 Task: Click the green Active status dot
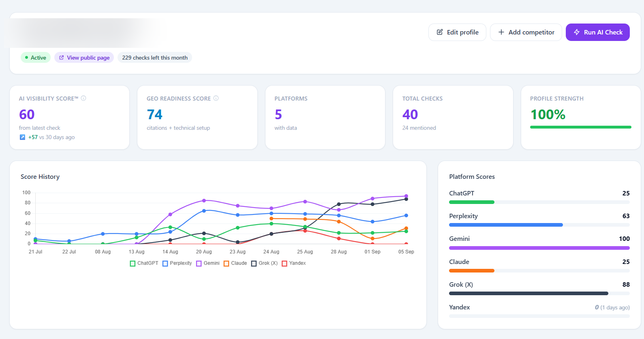tap(27, 58)
